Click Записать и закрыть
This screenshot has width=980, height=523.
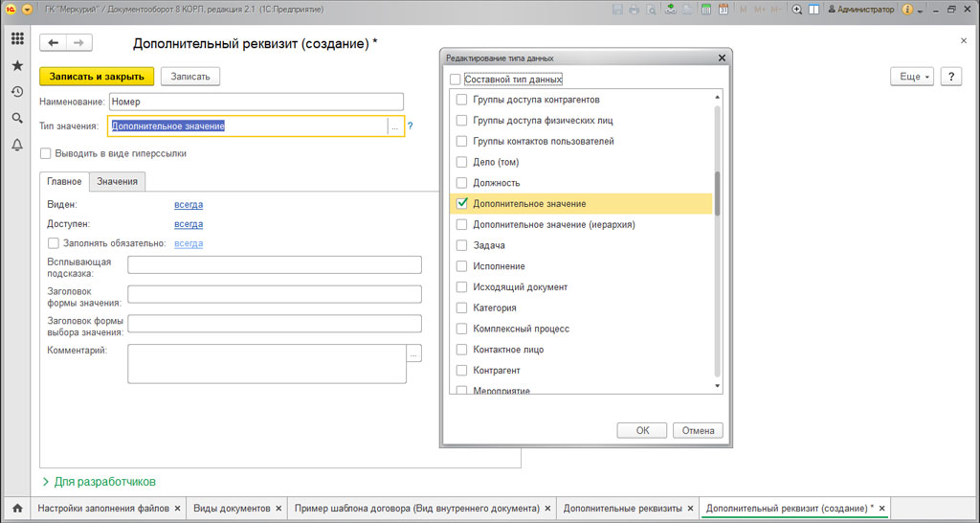click(x=97, y=77)
